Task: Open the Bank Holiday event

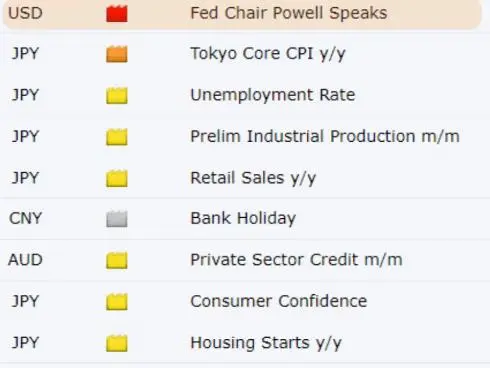Action: 243,219
